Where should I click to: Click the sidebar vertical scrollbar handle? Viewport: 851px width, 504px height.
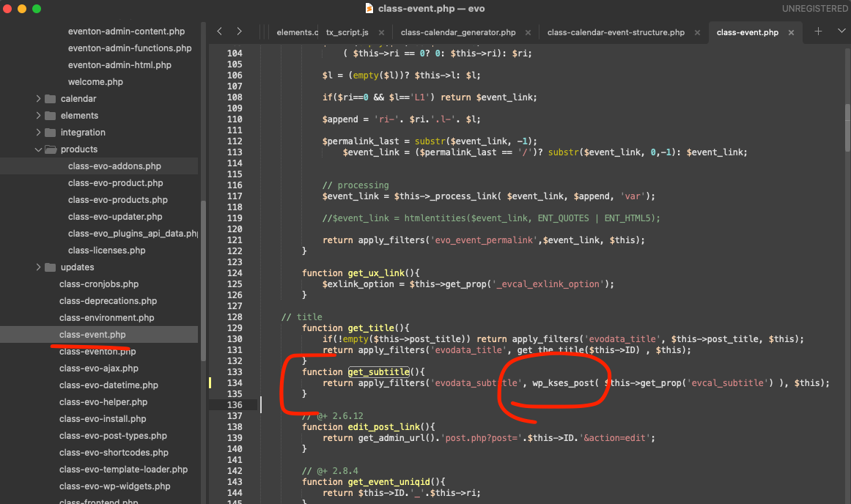[204, 281]
